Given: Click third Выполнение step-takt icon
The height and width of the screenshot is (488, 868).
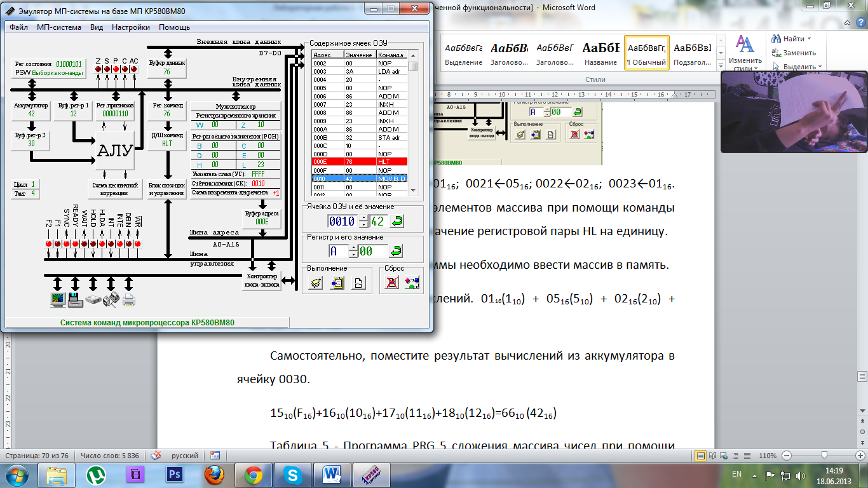Looking at the screenshot, I should click(x=358, y=283).
